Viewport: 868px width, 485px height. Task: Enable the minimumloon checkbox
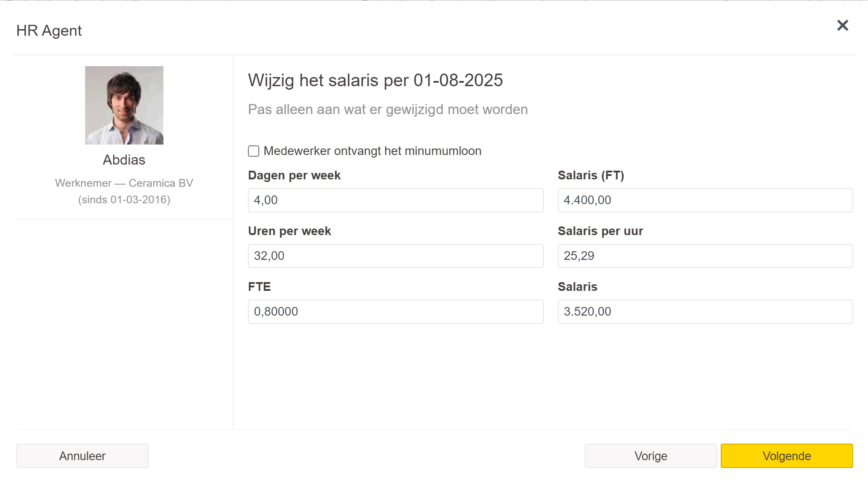click(254, 151)
